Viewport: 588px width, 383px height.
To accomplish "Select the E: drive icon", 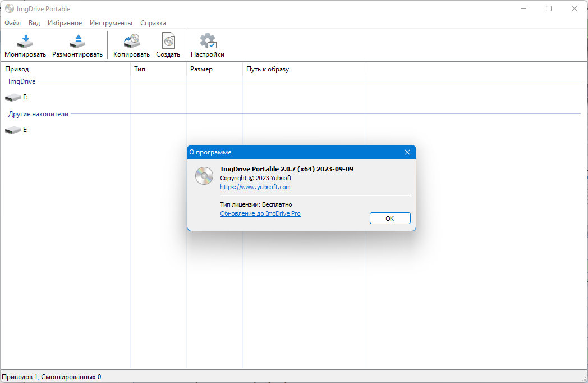I will click(x=12, y=130).
